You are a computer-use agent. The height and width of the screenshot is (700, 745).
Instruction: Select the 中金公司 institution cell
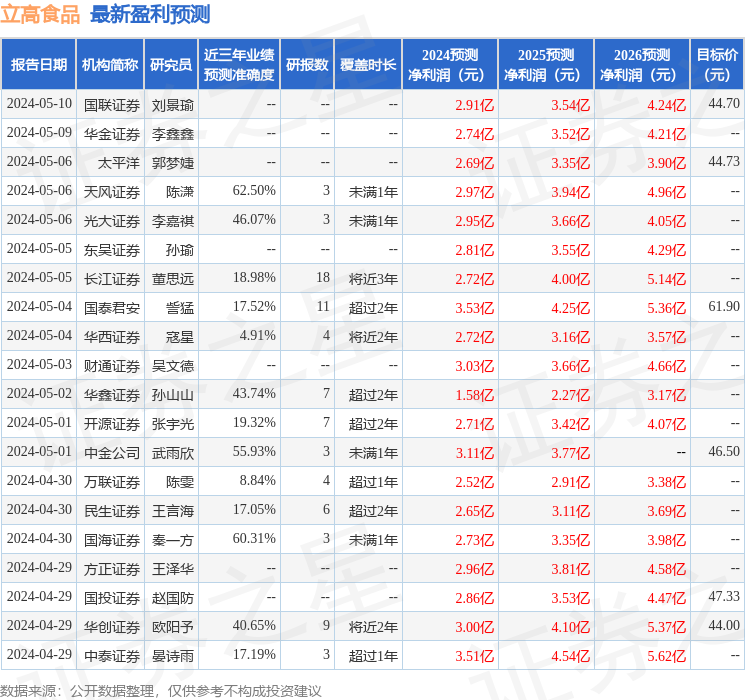(112, 453)
